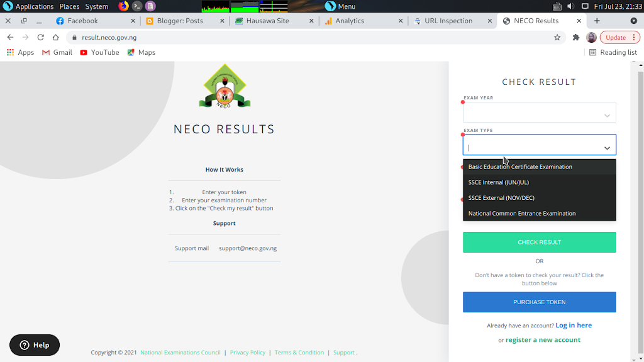Open the Help widget

(x=35, y=345)
